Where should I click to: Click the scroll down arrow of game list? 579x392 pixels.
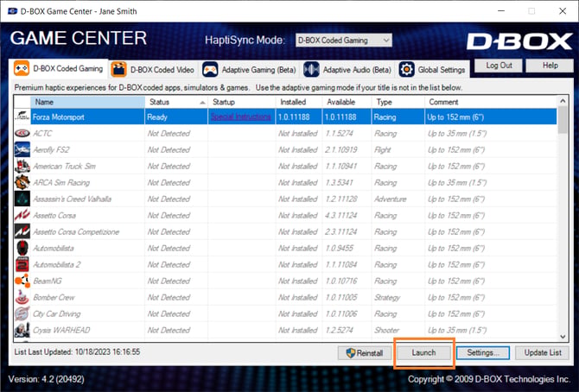(x=563, y=336)
